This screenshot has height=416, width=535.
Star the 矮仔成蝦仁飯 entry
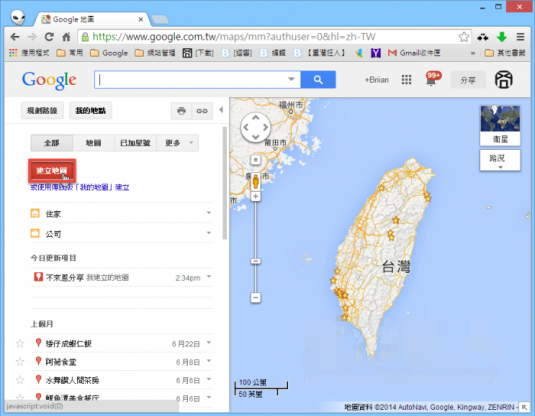click(20, 343)
